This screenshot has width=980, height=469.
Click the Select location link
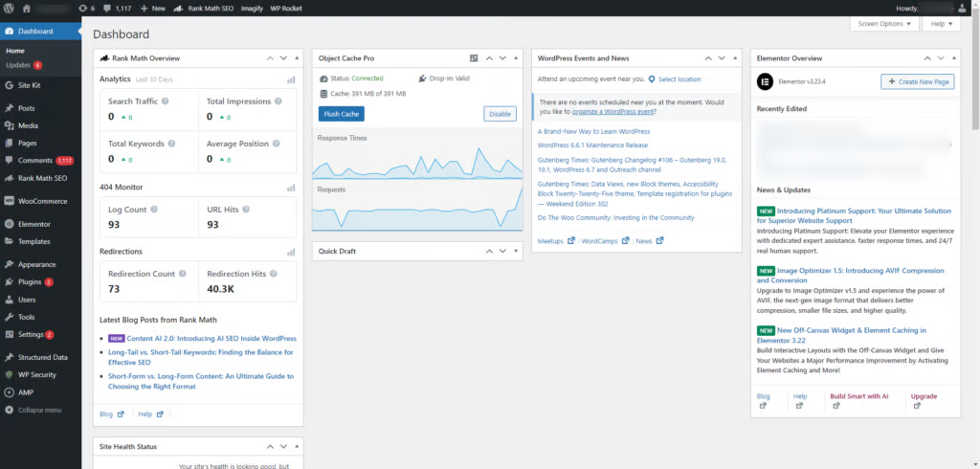[x=679, y=79]
